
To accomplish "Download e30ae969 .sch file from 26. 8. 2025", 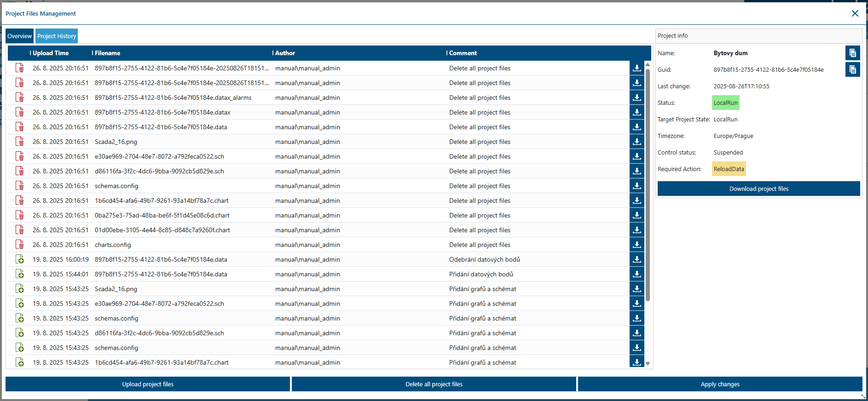I will pos(637,156).
